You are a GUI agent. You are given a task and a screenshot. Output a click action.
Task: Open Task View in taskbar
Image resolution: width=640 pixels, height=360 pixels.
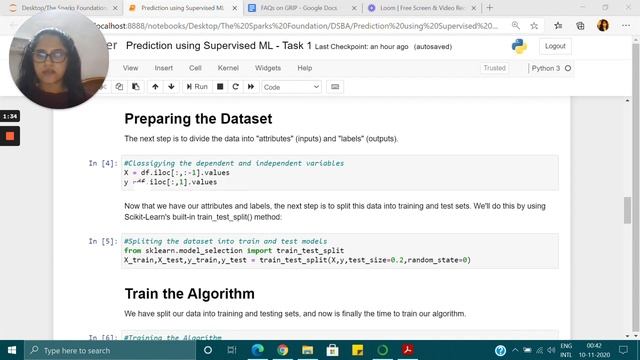tap(232, 350)
